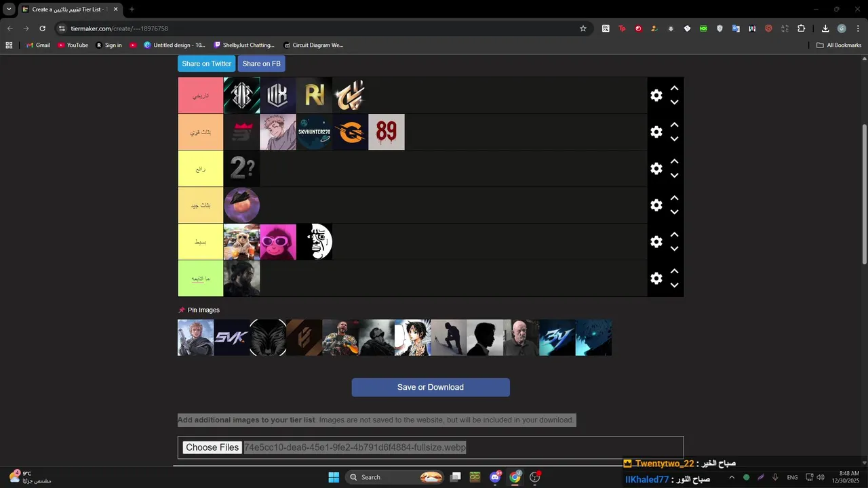The width and height of the screenshot is (868, 488).
Task: Move the green bottom tier down
Action: click(x=675, y=285)
